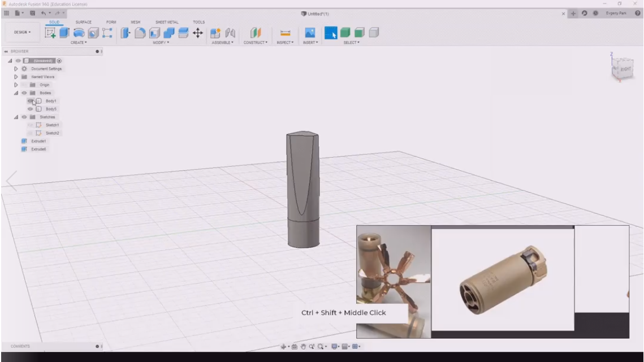
Task: Open the Measure tool under Inspect
Action: (285, 33)
